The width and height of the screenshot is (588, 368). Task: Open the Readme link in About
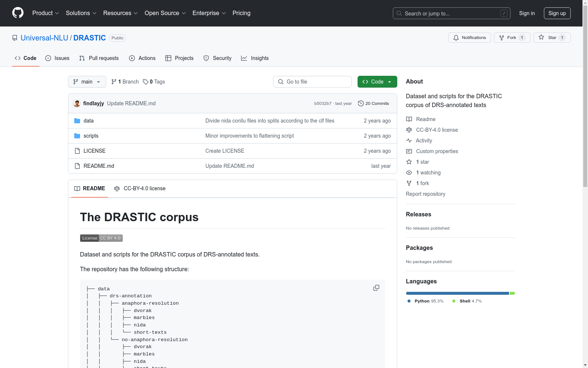point(421,119)
